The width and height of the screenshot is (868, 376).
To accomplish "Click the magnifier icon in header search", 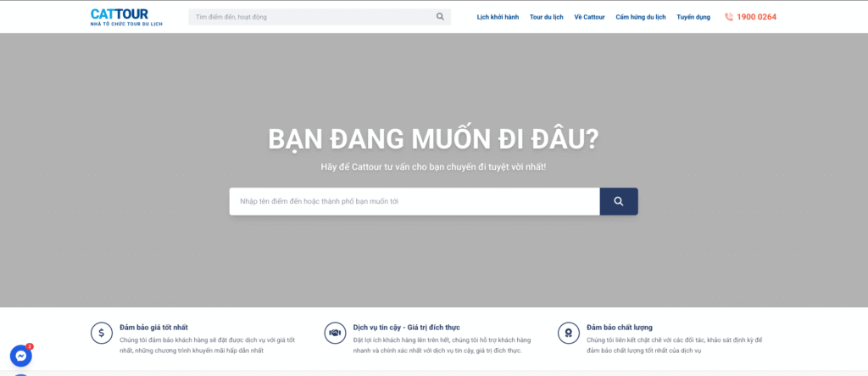I will click(440, 16).
